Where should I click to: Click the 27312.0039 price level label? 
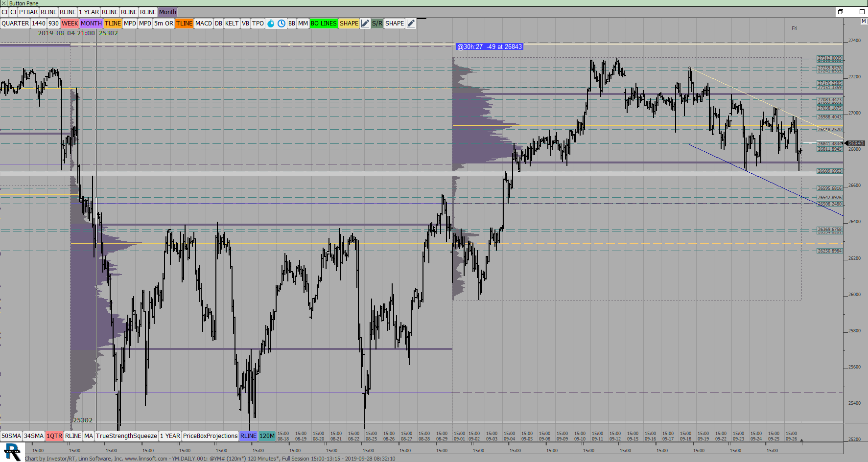(x=830, y=58)
